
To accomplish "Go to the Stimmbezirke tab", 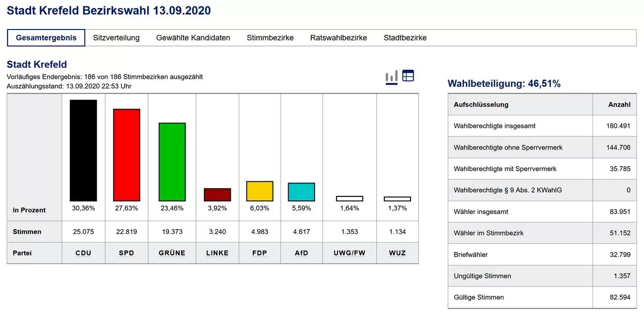I will pos(270,38).
